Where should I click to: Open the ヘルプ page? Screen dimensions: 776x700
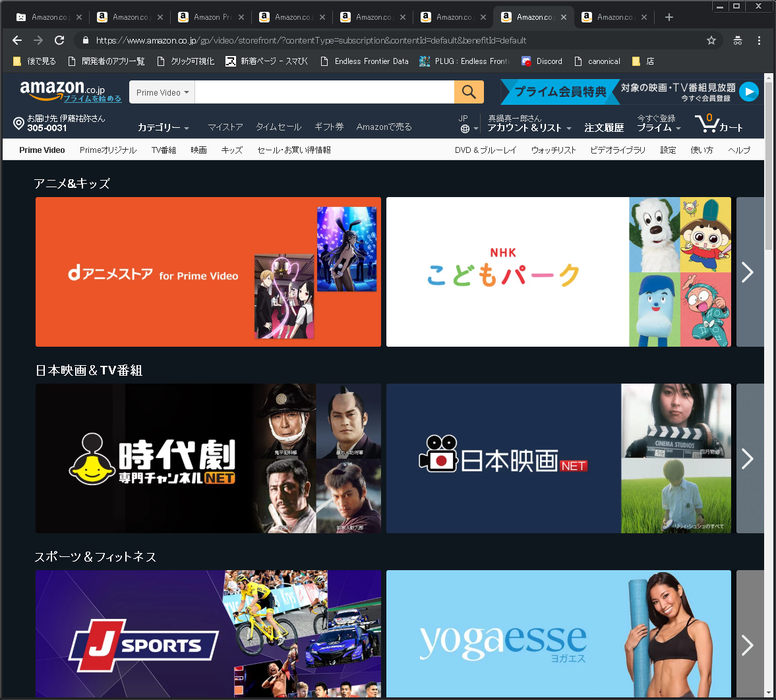click(739, 150)
